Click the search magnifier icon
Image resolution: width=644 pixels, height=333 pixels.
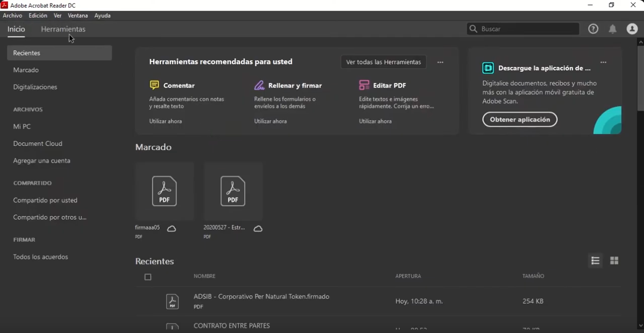(x=473, y=29)
